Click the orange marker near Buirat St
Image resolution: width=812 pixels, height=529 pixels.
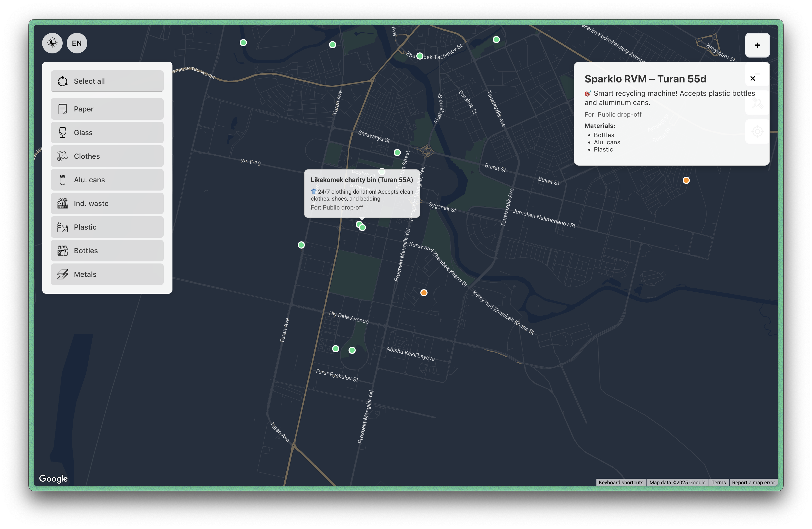click(x=686, y=180)
